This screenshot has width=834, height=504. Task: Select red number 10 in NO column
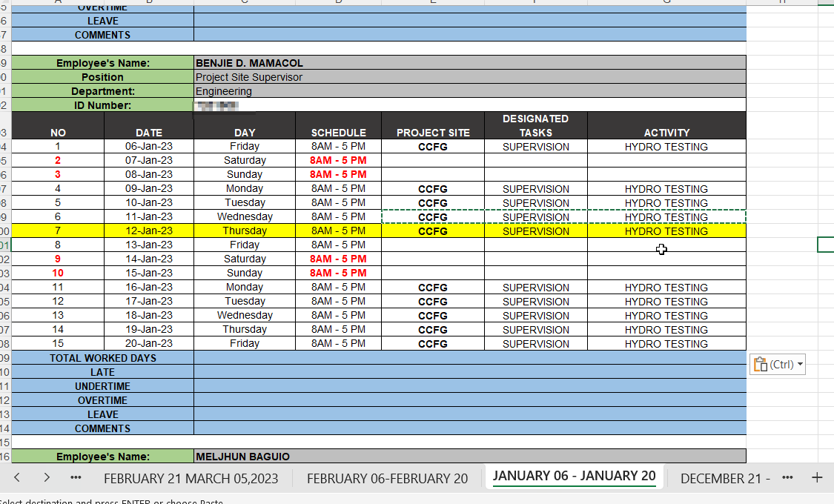point(57,273)
